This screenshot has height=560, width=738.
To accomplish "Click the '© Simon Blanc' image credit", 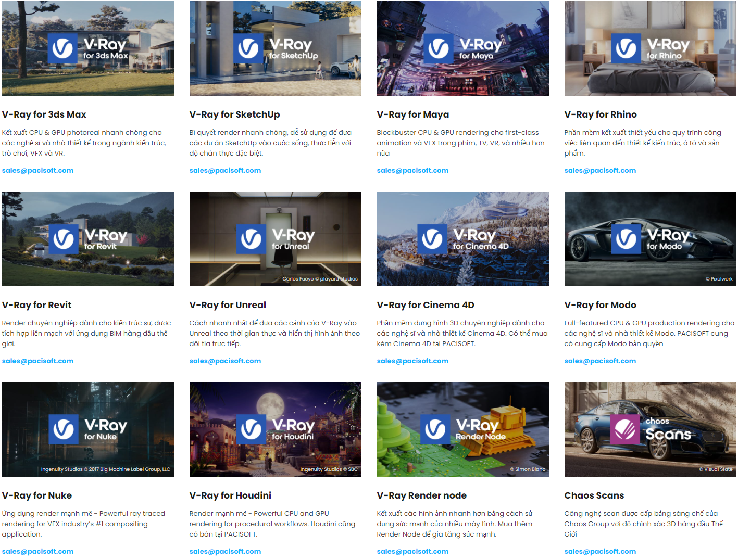I will pos(528,469).
